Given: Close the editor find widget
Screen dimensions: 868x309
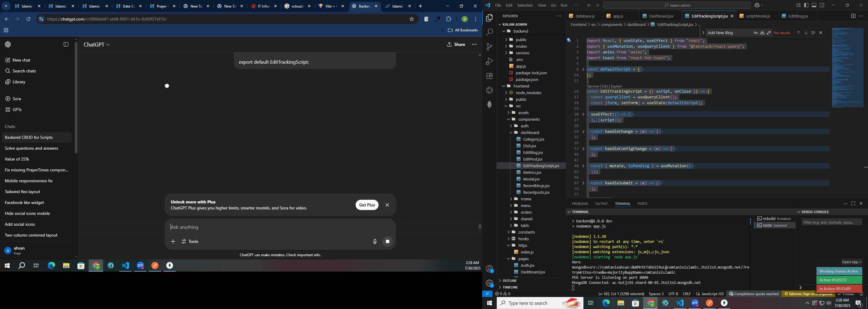Looking at the screenshot, I should tap(821, 33).
